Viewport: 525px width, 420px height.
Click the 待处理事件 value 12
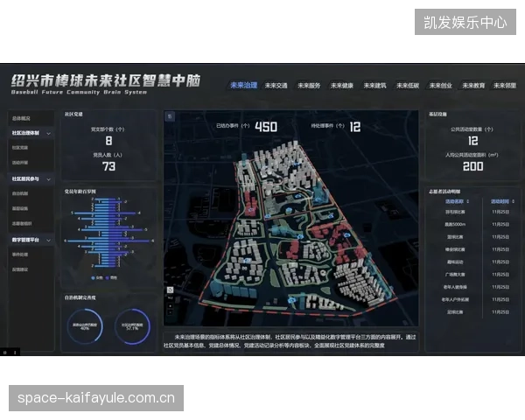point(355,127)
